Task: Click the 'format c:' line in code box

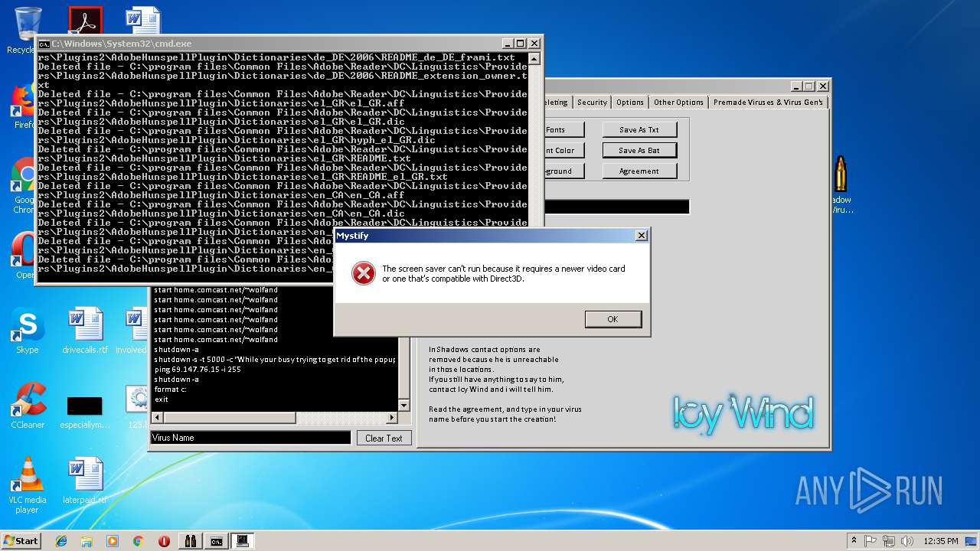Action: coord(169,390)
